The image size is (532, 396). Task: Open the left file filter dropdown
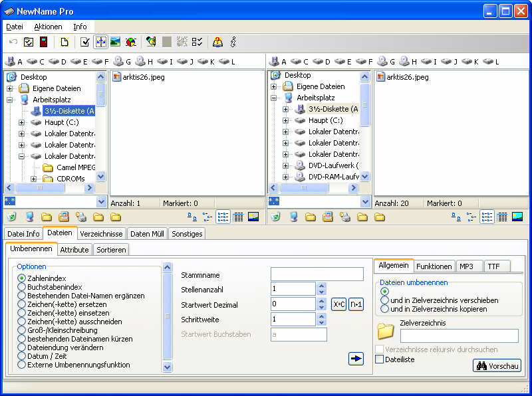(x=101, y=201)
